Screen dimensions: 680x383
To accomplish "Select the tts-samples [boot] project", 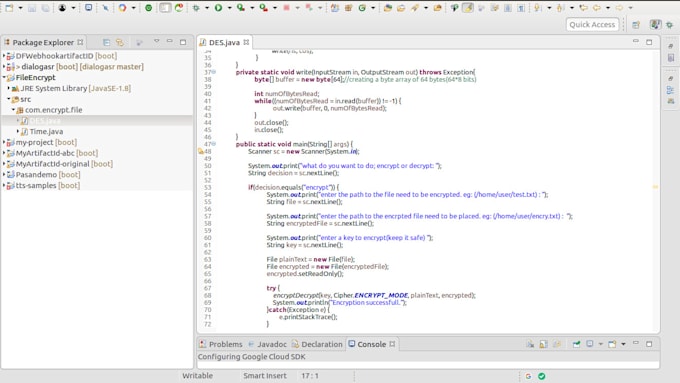I will tap(43, 185).
